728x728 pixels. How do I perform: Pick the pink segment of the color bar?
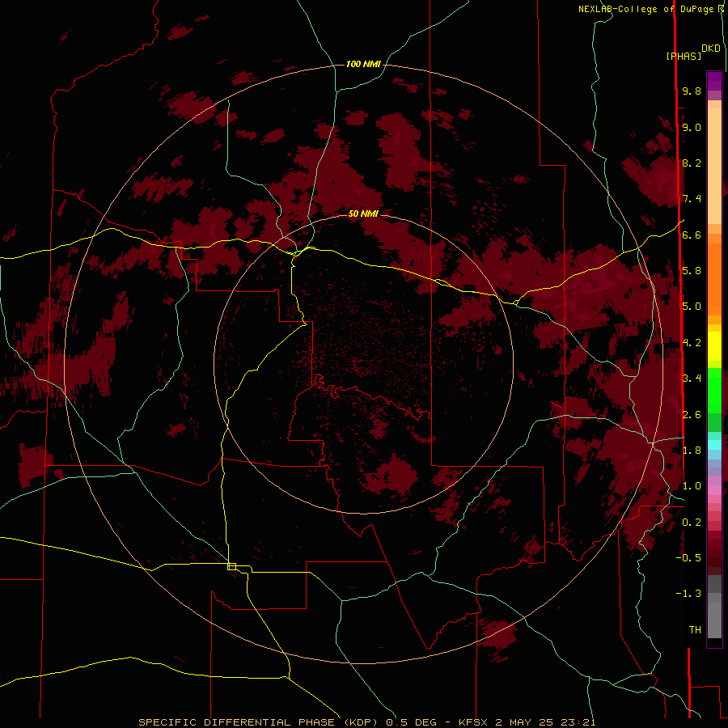(714, 490)
